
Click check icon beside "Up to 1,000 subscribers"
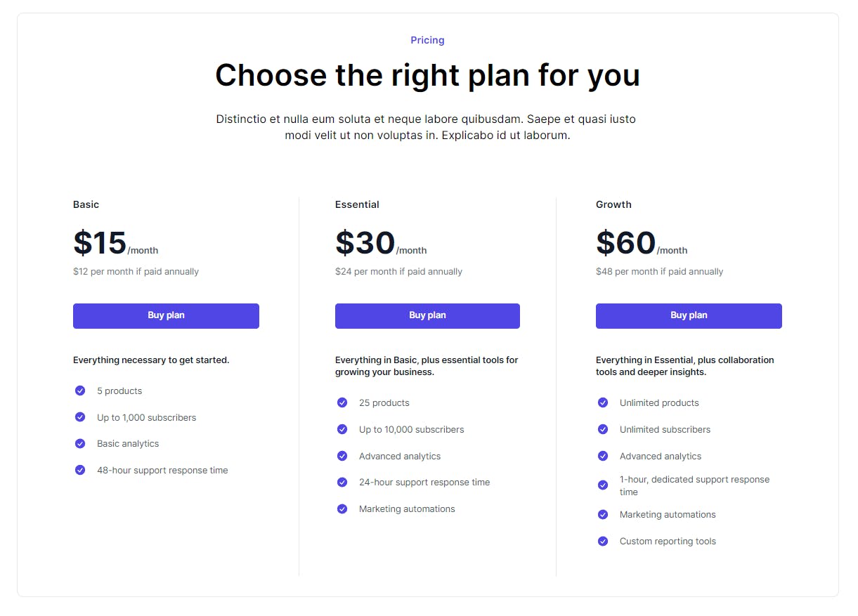coord(80,417)
